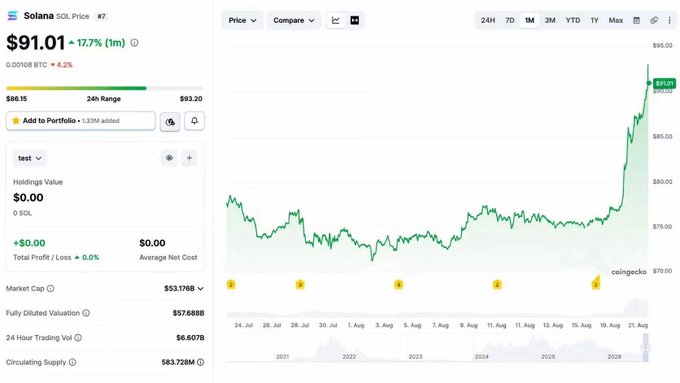The image size is (680, 383).
Task: Select the 1Y time range
Action: 595,20
